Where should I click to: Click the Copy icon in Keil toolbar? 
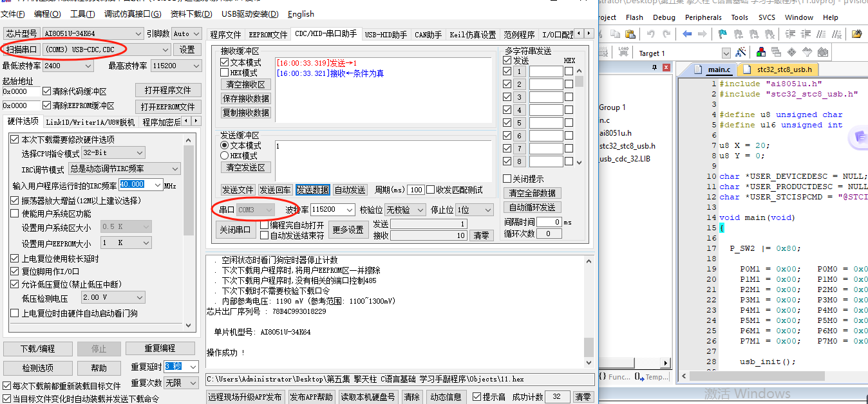[x=616, y=33]
